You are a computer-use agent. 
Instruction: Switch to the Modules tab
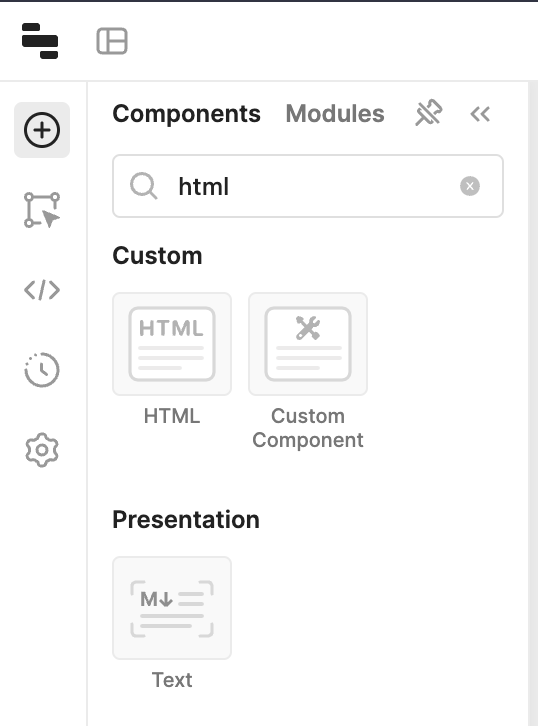pos(335,114)
